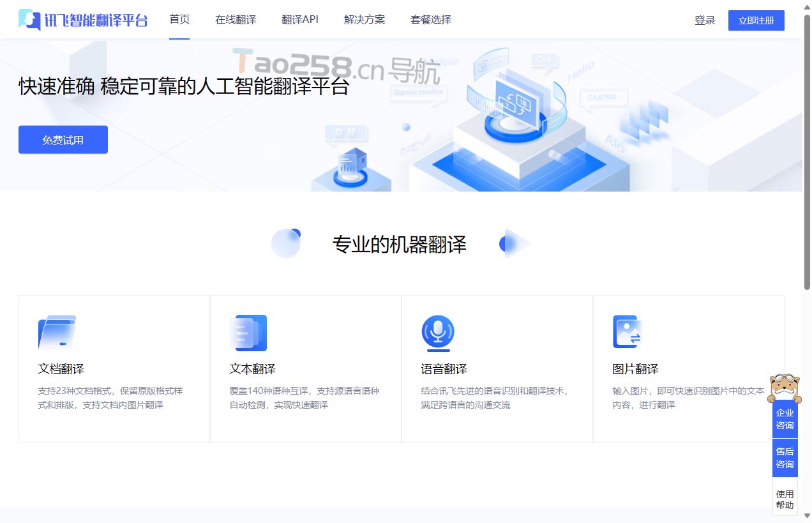Click the 输入图片，即可快速识别 description text
This screenshot has height=523, width=812.
coord(688,398)
